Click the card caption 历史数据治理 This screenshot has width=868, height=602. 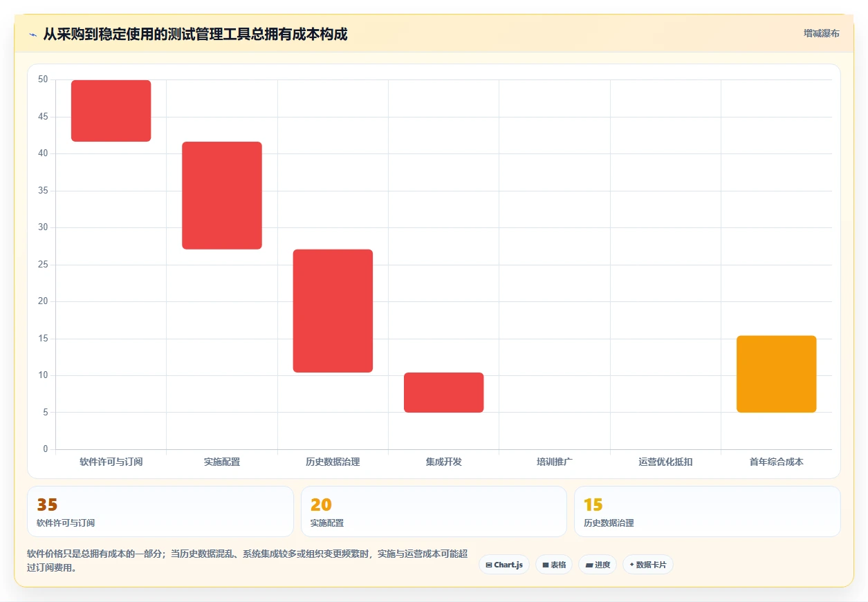tap(609, 523)
